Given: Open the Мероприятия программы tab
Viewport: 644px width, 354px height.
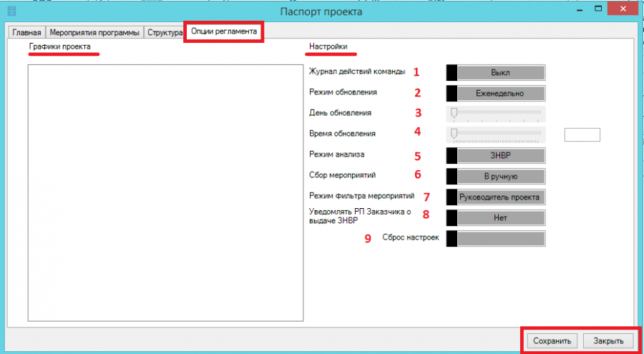Looking at the screenshot, I should tap(95, 32).
